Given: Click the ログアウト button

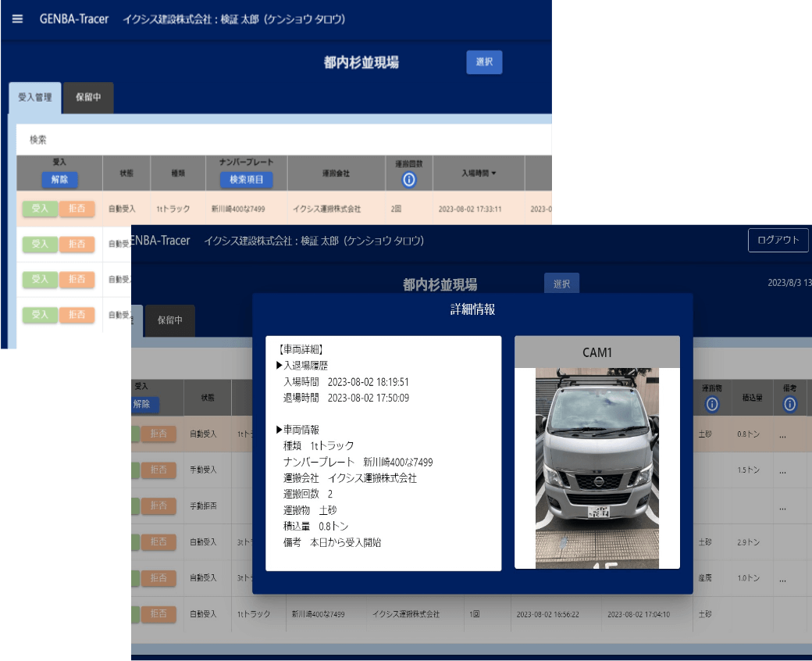Looking at the screenshot, I should coord(778,240).
